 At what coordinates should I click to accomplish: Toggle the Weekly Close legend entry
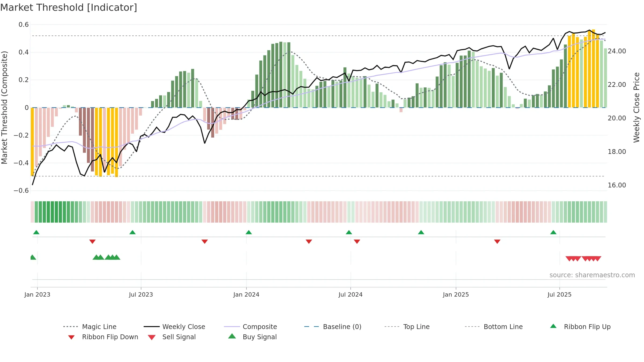174,327
